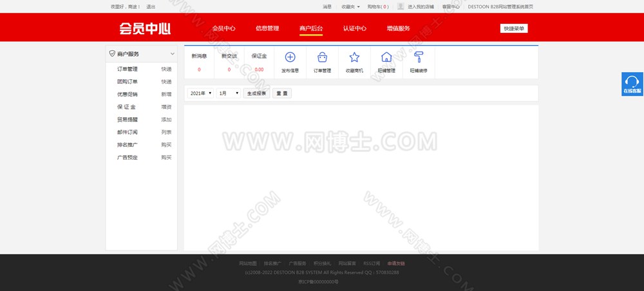Click the 发布信息 plus circle icon
The image size is (644, 291).
[290, 57]
